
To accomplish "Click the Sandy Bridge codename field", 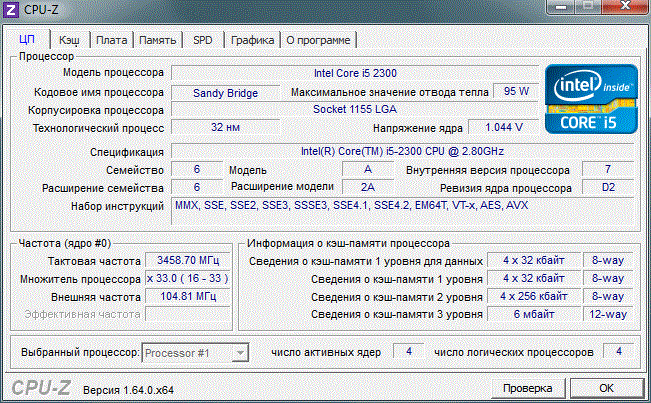I will click(x=225, y=92).
